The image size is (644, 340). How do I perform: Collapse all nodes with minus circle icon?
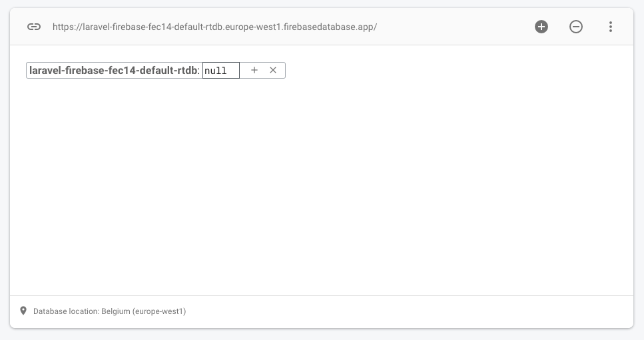click(576, 27)
